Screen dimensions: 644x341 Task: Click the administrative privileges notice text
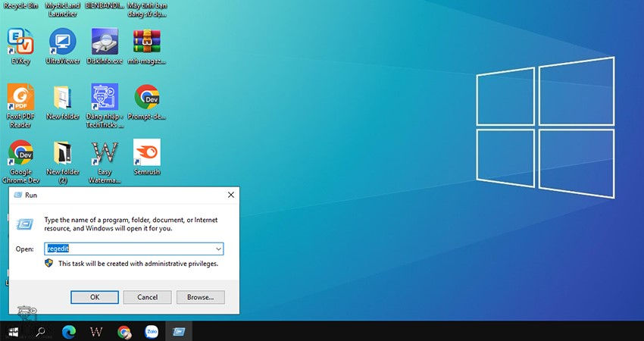tap(138, 264)
